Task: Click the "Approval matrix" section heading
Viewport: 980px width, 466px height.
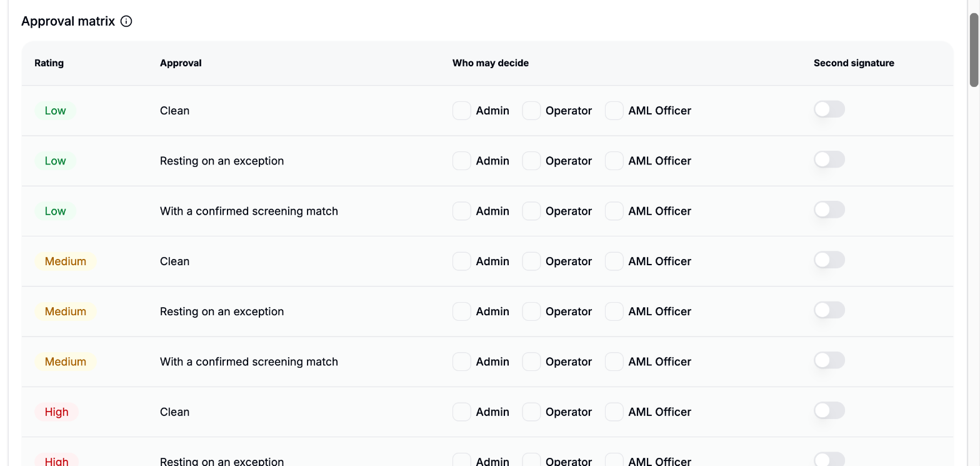Action: click(x=68, y=21)
